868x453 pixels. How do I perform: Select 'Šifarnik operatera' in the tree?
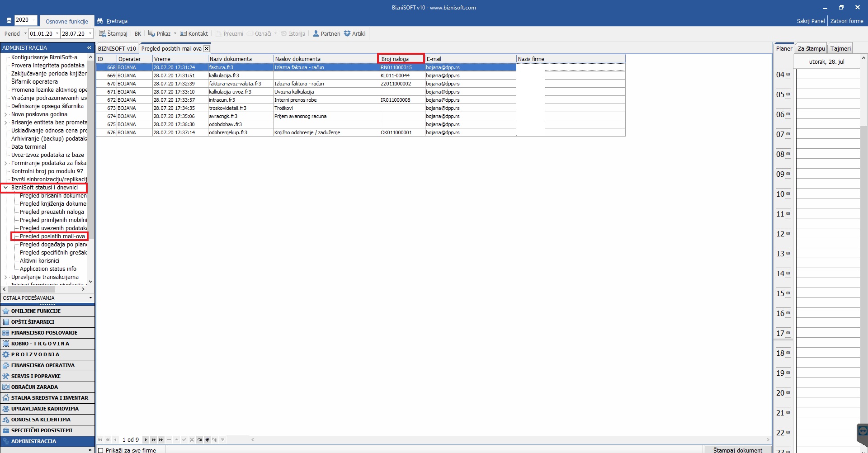coord(34,82)
